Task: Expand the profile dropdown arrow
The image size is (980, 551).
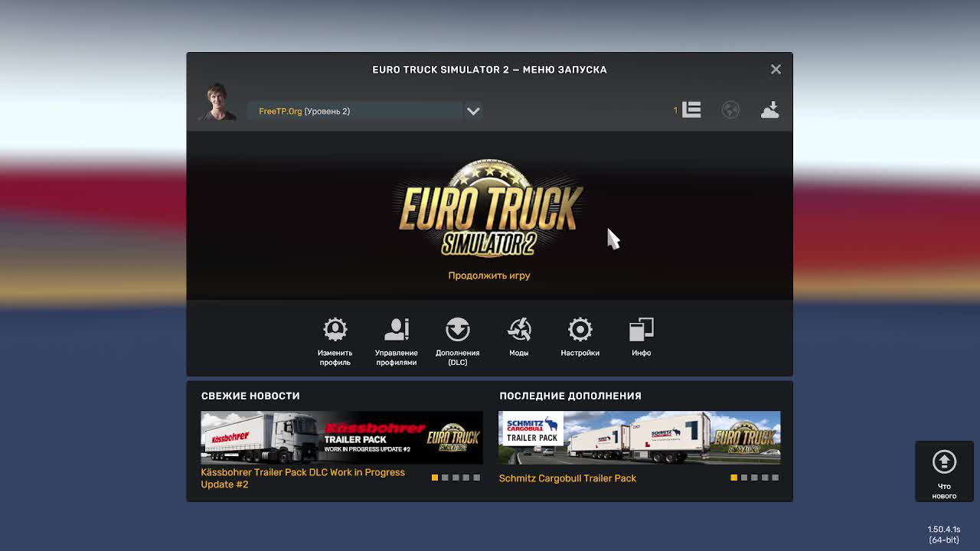Action: point(473,111)
